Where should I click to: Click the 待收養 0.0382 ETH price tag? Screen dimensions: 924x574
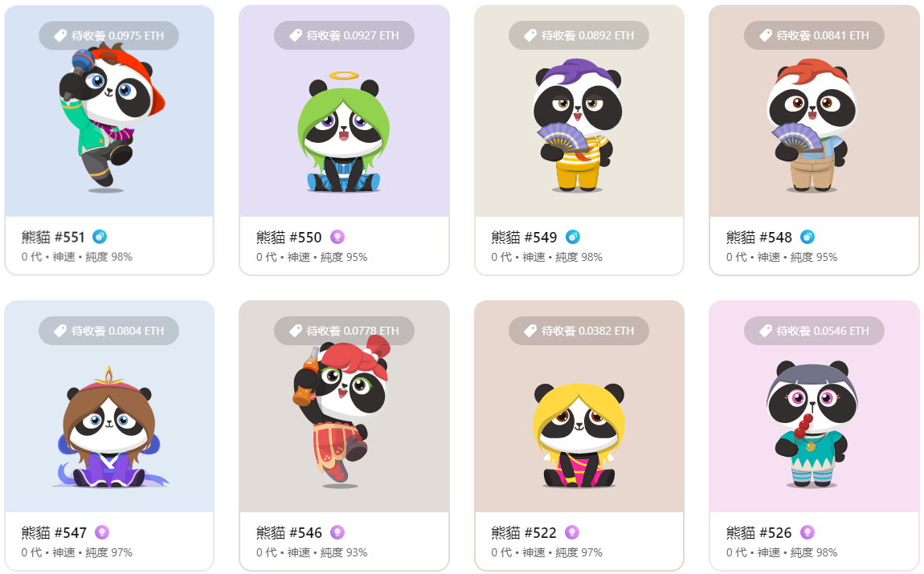pos(579,331)
